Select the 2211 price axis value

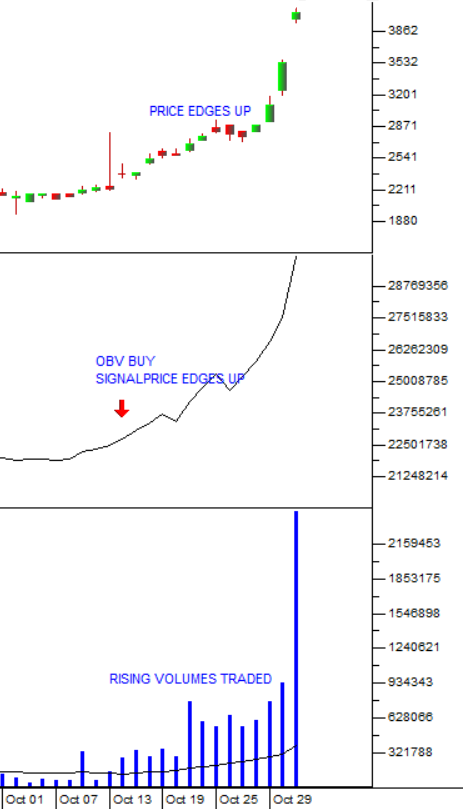click(x=402, y=189)
